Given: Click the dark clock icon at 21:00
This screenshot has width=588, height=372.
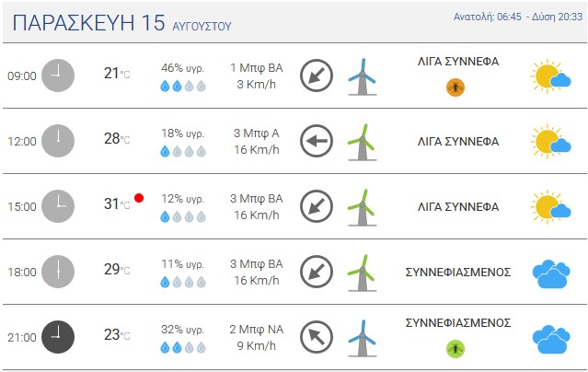Looking at the screenshot, I should (58, 337).
